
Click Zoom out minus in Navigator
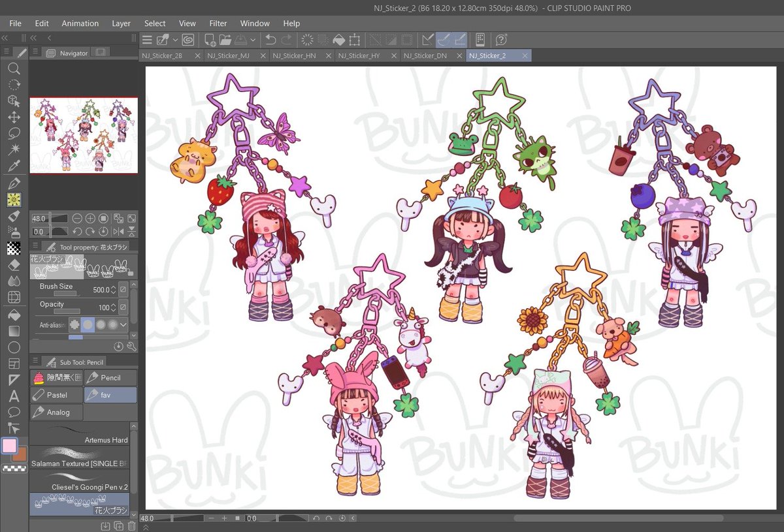coord(77,218)
